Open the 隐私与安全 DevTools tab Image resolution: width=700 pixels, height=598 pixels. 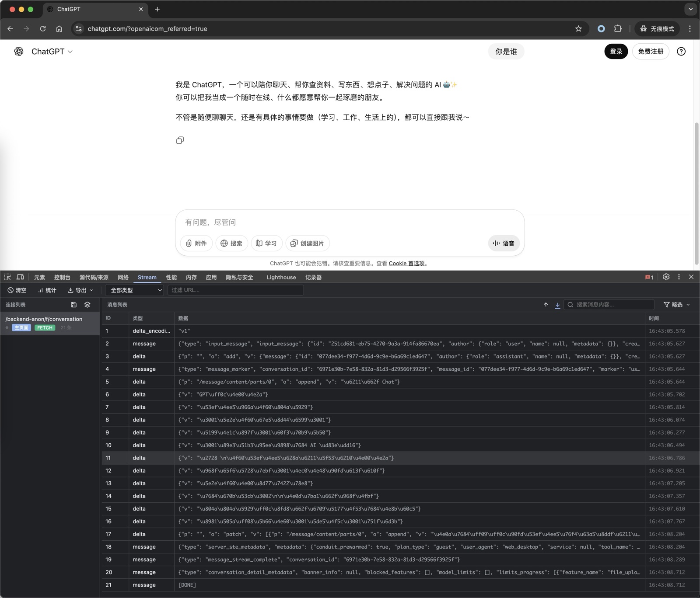[x=239, y=278]
